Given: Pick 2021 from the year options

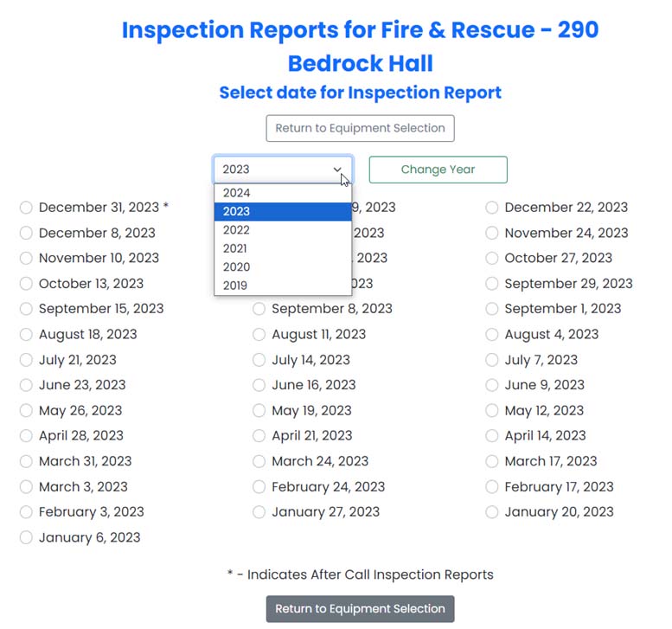Looking at the screenshot, I should click(235, 248).
